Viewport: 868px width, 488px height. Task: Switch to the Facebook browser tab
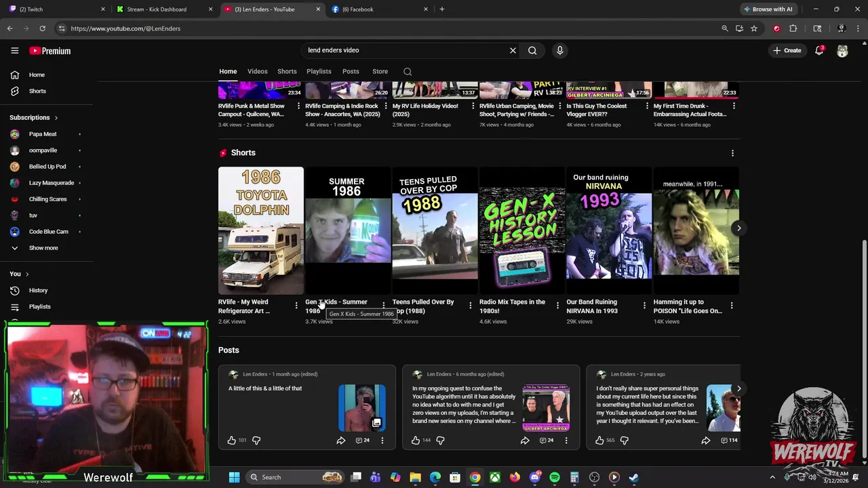click(380, 9)
